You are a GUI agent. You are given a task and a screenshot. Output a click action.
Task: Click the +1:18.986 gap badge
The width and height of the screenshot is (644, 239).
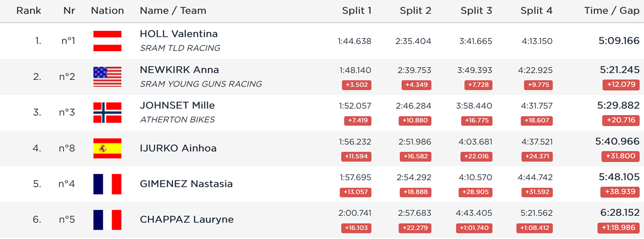click(619, 229)
